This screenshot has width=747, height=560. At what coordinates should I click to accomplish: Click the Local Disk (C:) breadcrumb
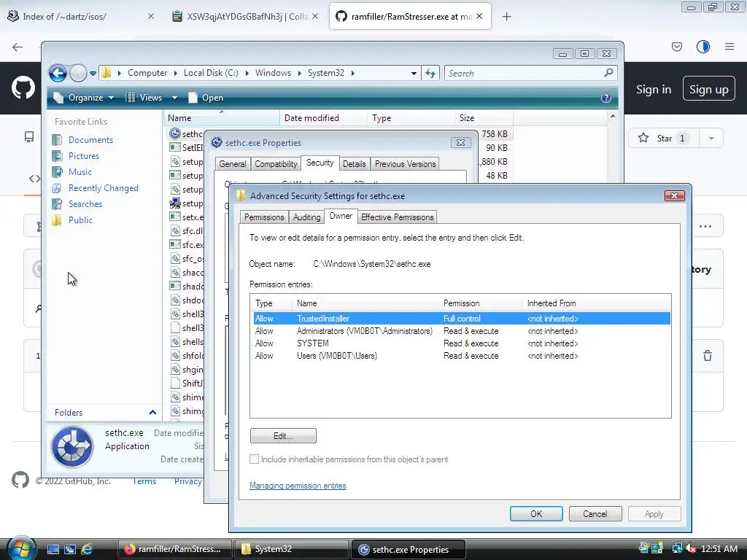click(211, 73)
